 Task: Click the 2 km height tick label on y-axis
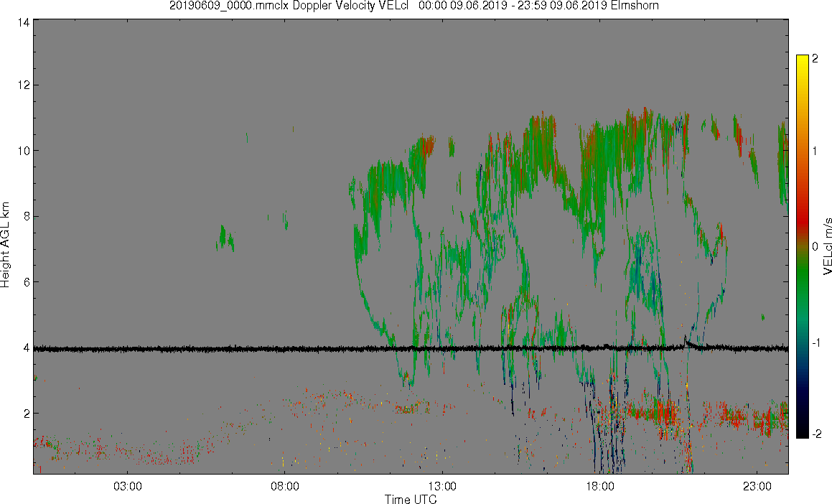(x=26, y=414)
